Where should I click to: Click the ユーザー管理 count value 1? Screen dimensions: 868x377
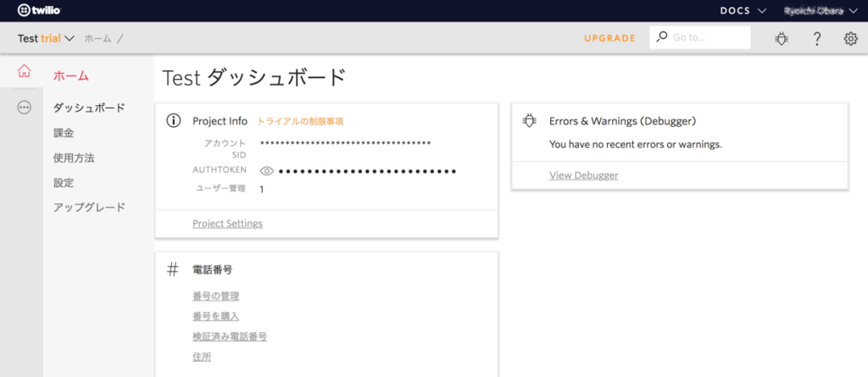pyautogui.click(x=262, y=189)
